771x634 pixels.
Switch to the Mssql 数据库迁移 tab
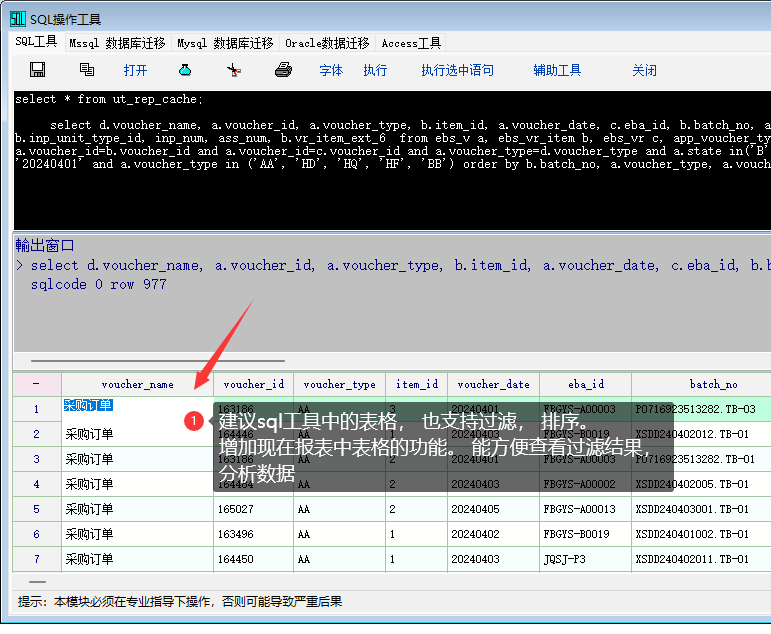117,43
